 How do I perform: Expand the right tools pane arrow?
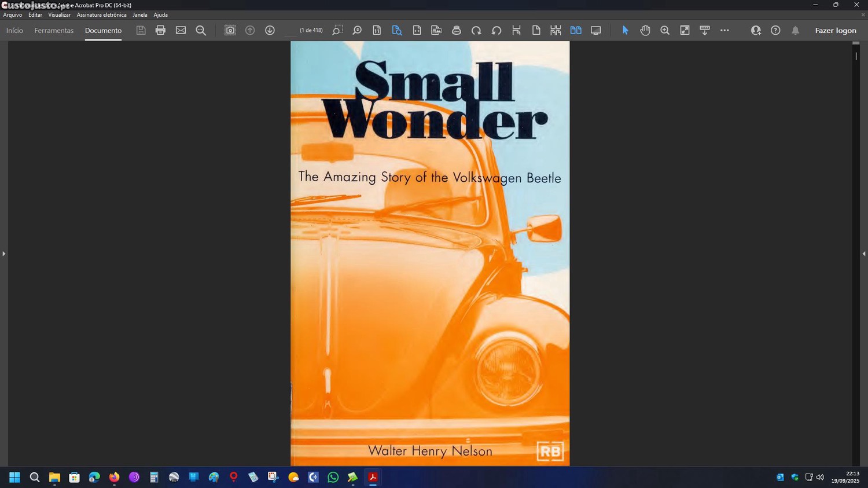coord(863,254)
